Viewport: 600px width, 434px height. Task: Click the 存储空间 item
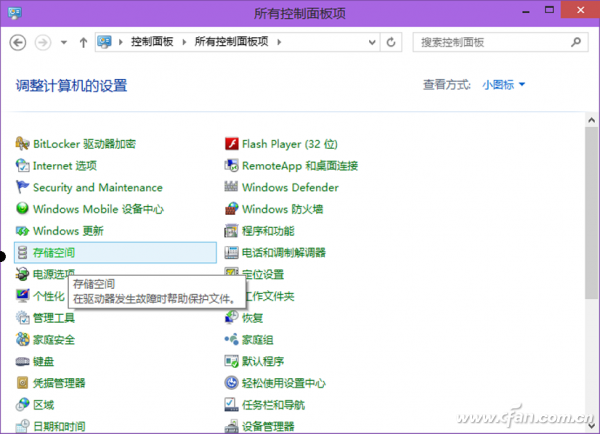coord(54,253)
